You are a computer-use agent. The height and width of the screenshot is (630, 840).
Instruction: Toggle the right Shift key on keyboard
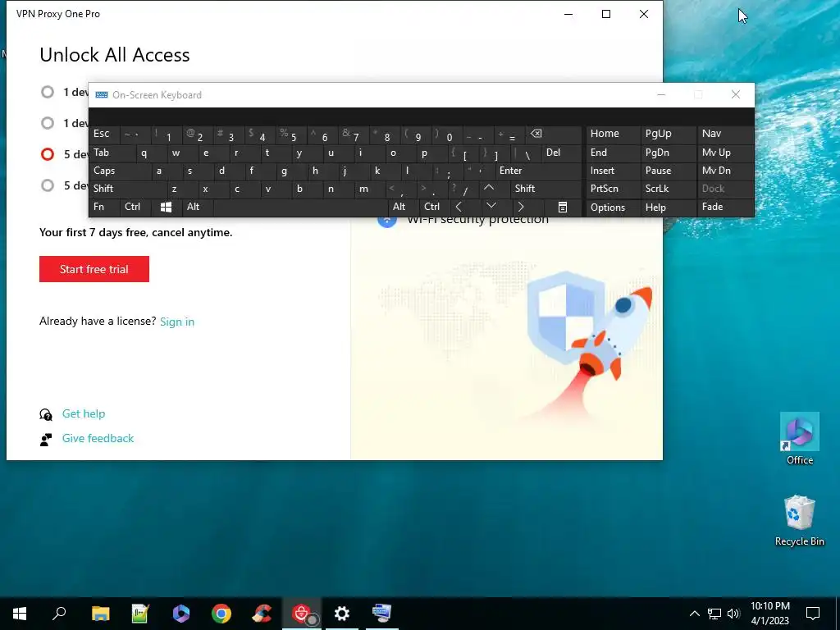coord(546,189)
